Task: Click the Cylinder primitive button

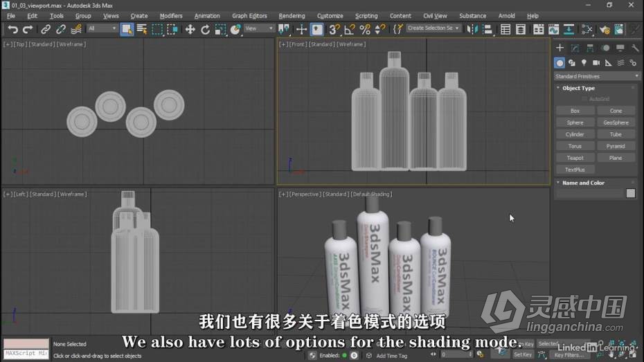Action: click(575, 134)
